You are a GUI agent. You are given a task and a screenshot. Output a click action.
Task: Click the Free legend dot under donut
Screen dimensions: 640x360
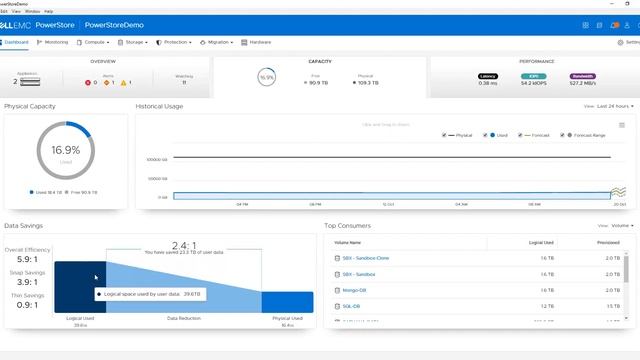(x=67, y=192)
